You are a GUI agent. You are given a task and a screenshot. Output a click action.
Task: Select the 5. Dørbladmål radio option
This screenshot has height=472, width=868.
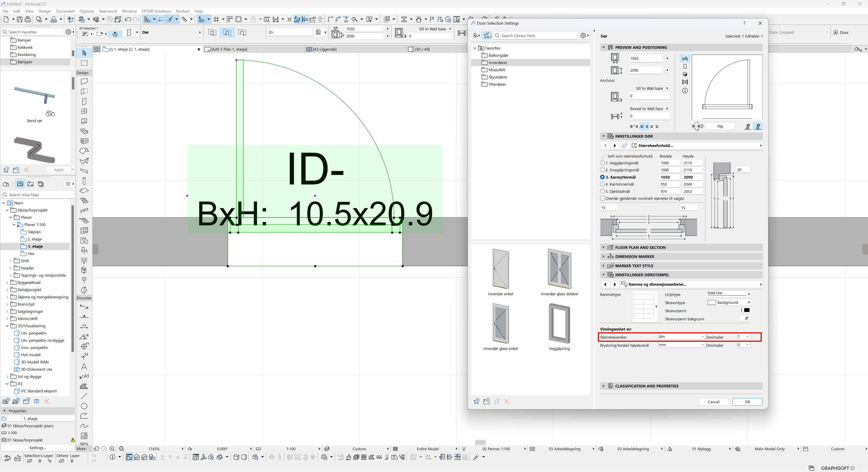click(x=602, y=191)
